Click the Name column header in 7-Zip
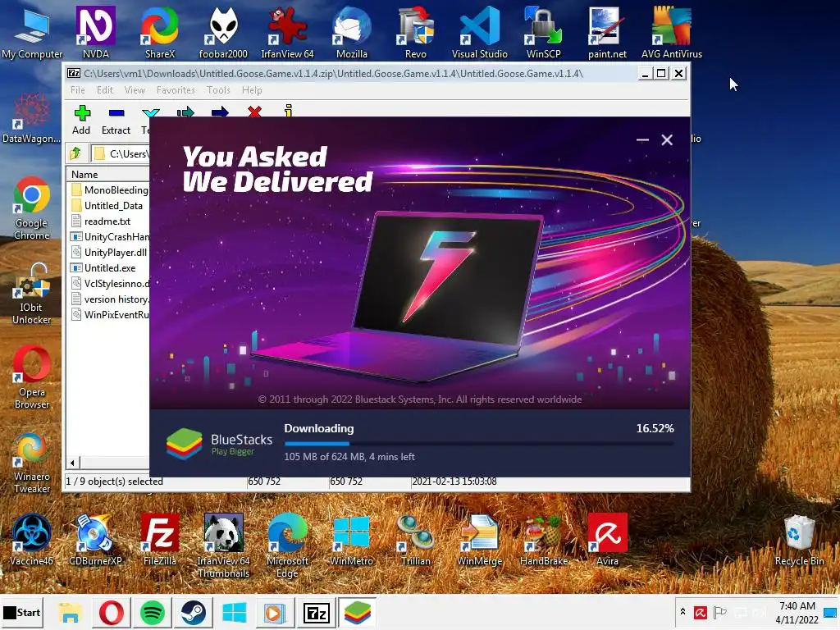 coord(107,174)
